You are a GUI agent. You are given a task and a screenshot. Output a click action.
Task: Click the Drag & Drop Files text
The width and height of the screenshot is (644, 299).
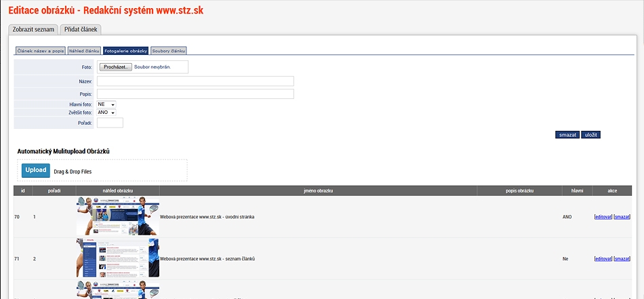click(x=73, y=172)
